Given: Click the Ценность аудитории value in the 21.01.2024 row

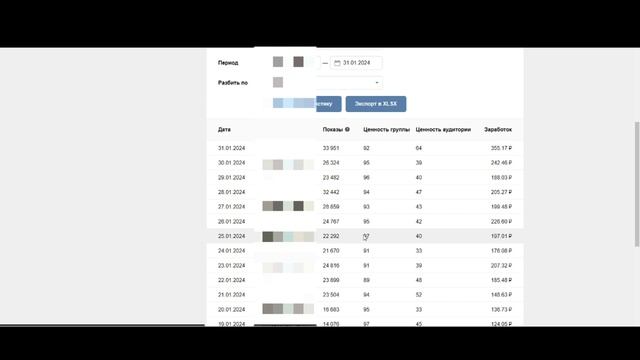Looking at the screenshot, I should (x=418, y=295).
